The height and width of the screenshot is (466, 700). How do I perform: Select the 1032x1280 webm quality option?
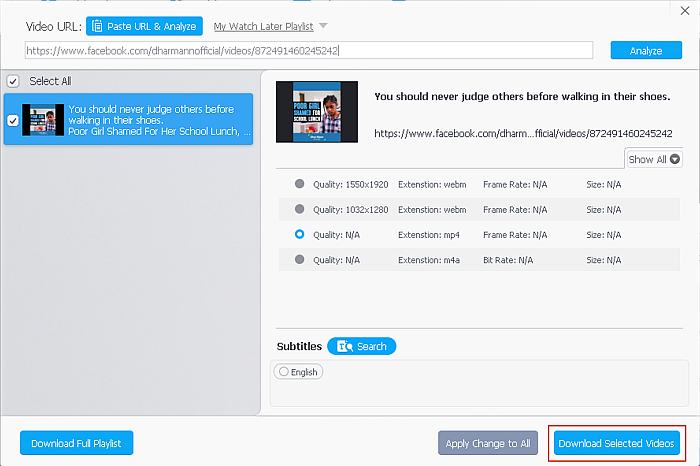click(300, 209)
